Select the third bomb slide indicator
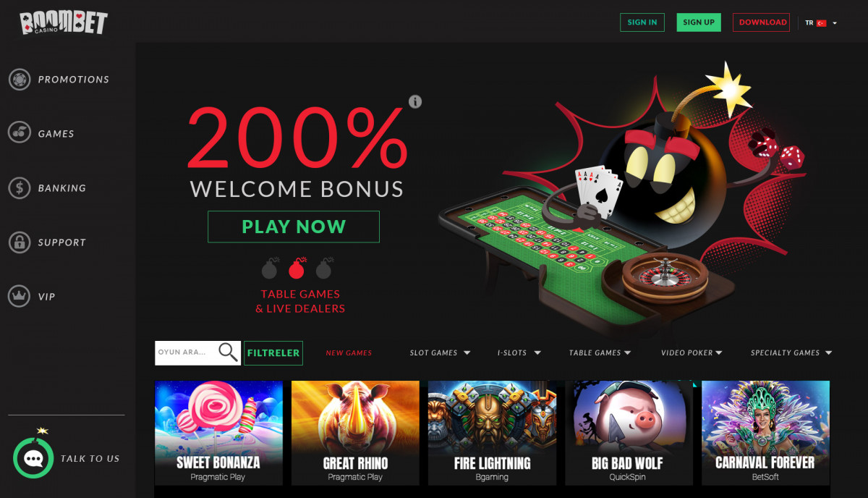 click(323, 269)
